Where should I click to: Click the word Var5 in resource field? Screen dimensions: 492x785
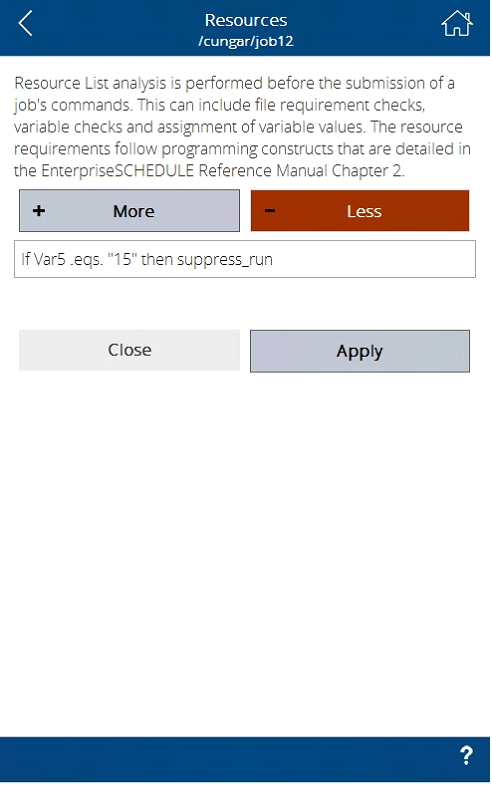pyautogui.click(x=50, y=259)
